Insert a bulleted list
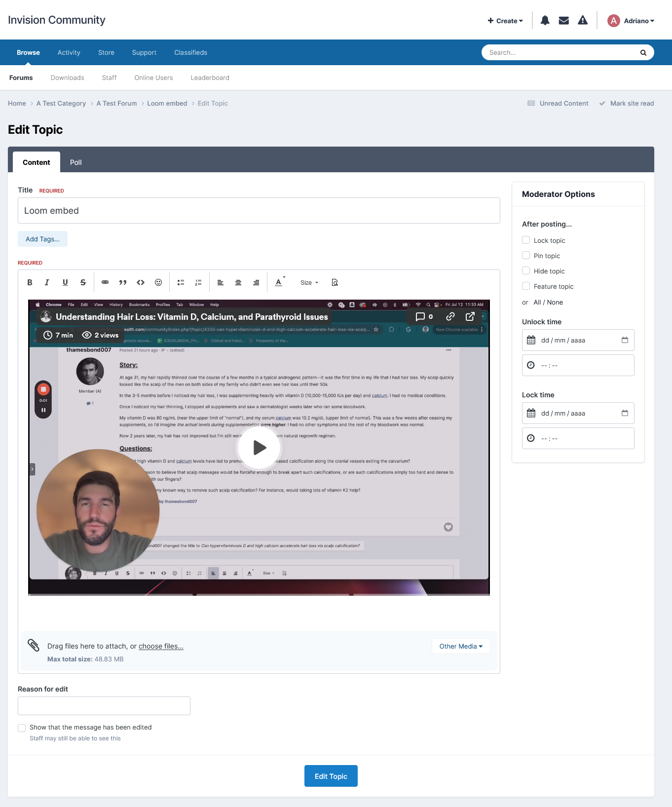672x807 pixels. click(181, 282)
